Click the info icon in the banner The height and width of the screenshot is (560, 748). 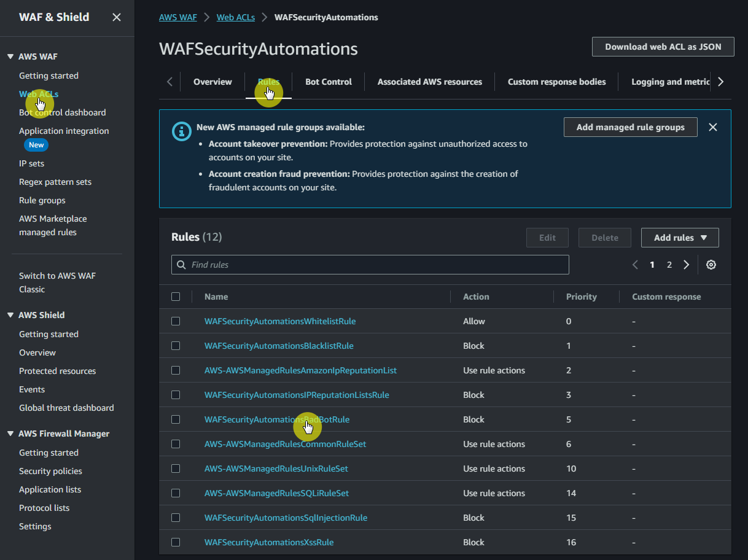(181, 131)
